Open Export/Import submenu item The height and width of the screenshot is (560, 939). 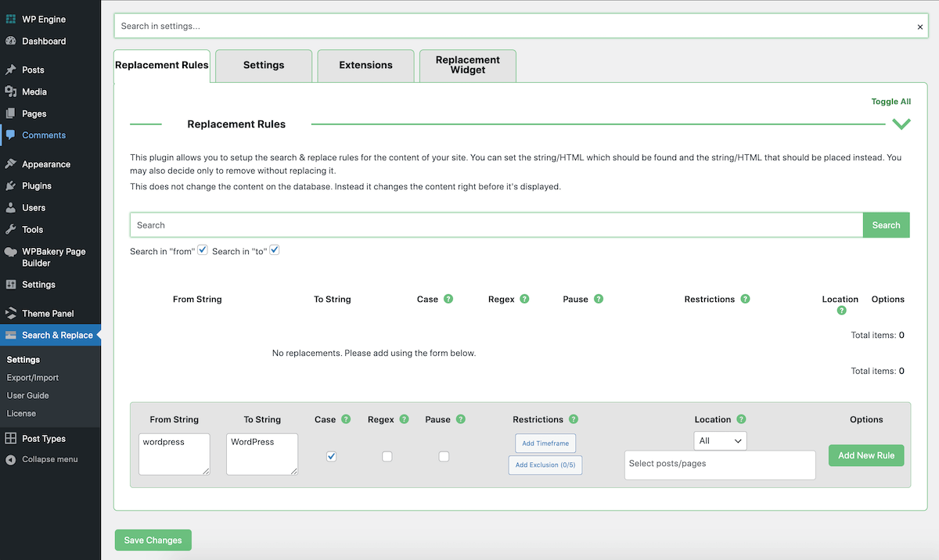[33, 378]
